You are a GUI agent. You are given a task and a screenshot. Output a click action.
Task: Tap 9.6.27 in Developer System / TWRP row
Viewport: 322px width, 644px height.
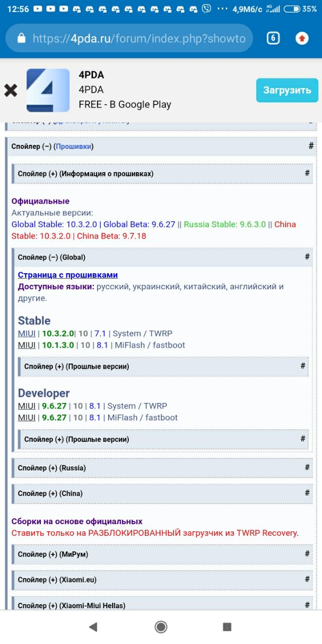click(x=54, y=406)
